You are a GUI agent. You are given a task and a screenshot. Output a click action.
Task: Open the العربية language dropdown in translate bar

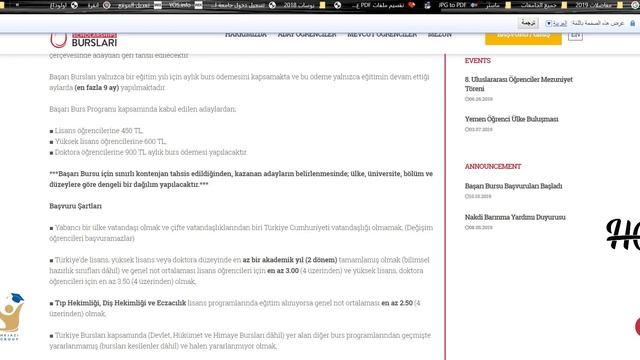pyautogui.click(x=556, y=23)
